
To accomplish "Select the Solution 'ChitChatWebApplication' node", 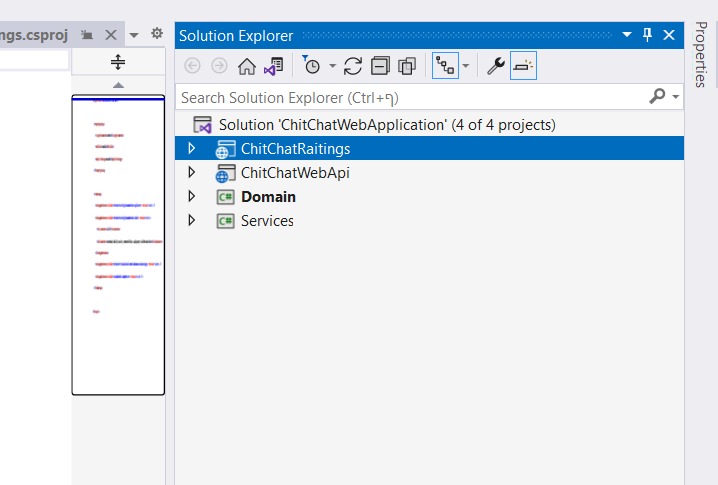I will tap(387, 125).
